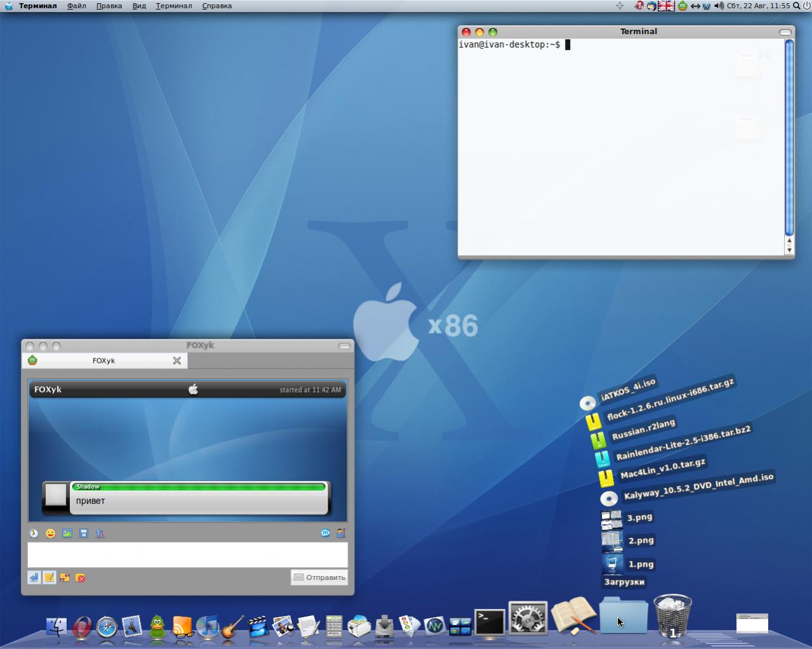
Task: Open the photo viewer icon in dock
Action: point(283,627)
